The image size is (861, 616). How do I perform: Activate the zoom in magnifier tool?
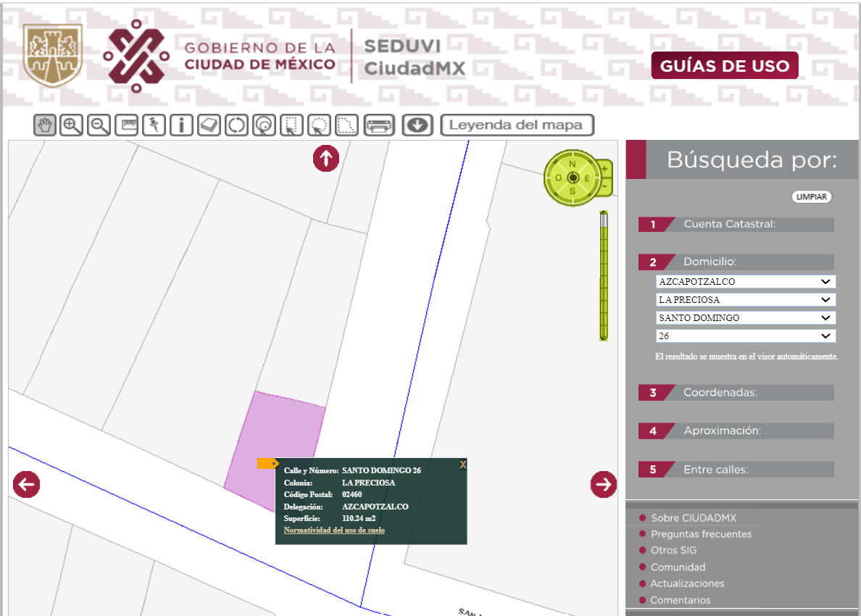point(71,125)
